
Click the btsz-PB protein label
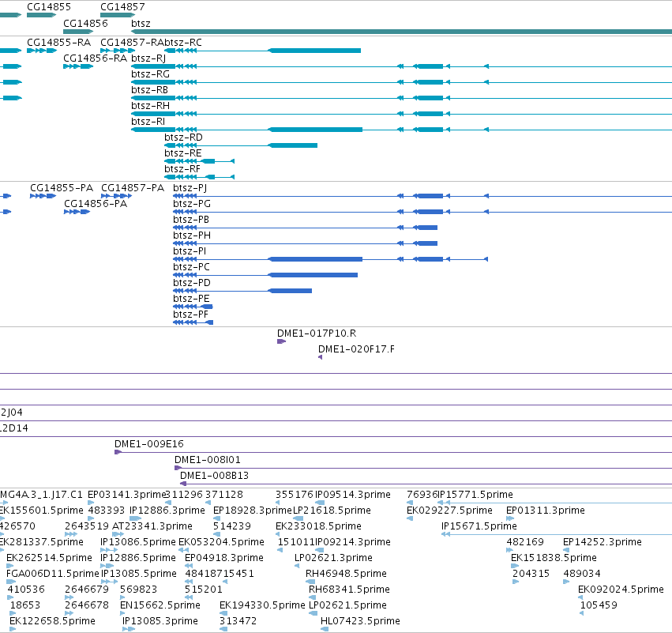(x=191, y=220)
